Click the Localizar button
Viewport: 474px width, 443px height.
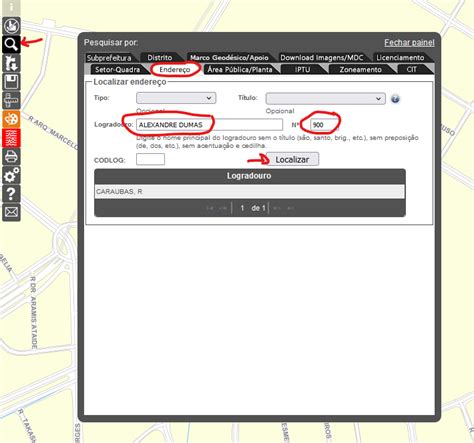pyautogui.click(x=292, y=159)
